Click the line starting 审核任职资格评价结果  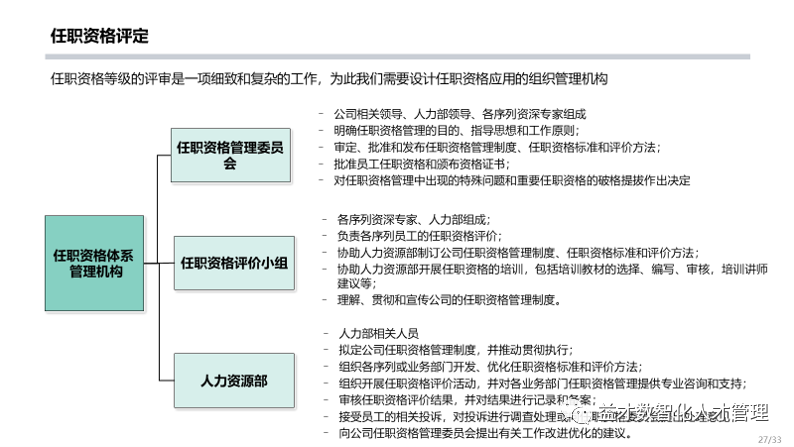467,400
